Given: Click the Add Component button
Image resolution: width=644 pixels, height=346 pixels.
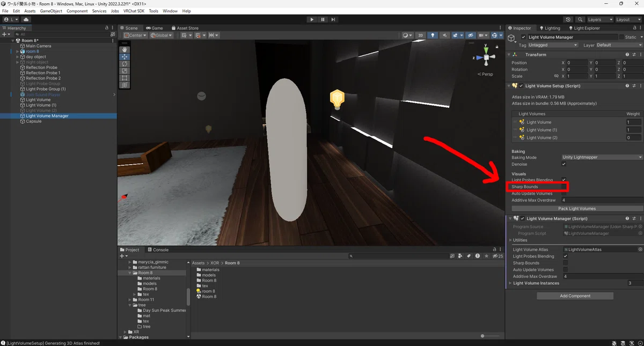Looking at the screenshot, I should coord(575,296).
